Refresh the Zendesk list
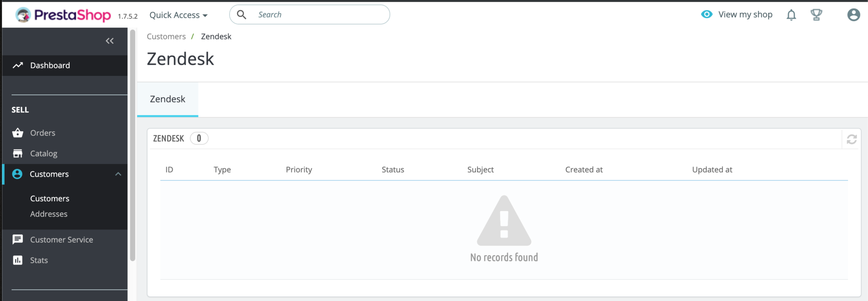Screen dimensions: 868x301 pos(852,140)
